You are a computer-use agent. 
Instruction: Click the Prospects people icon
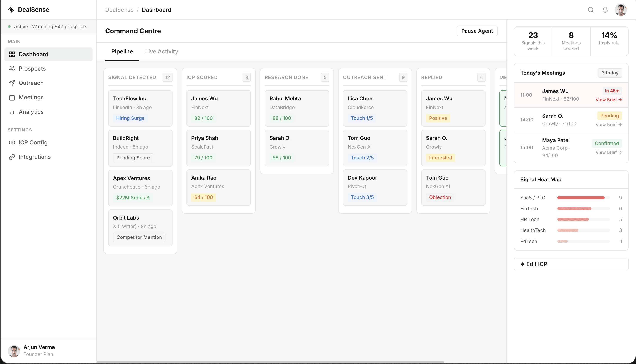click(12, 68)
